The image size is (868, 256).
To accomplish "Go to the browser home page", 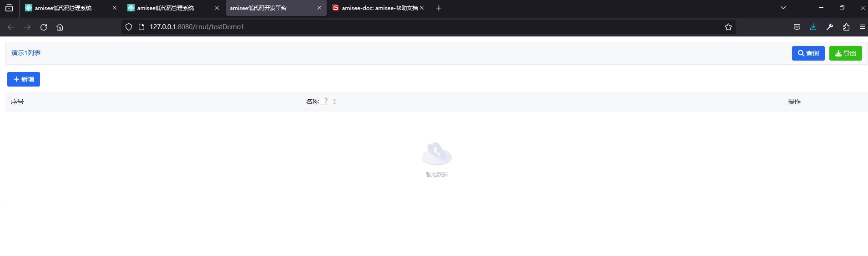I will tap(60, 27).
